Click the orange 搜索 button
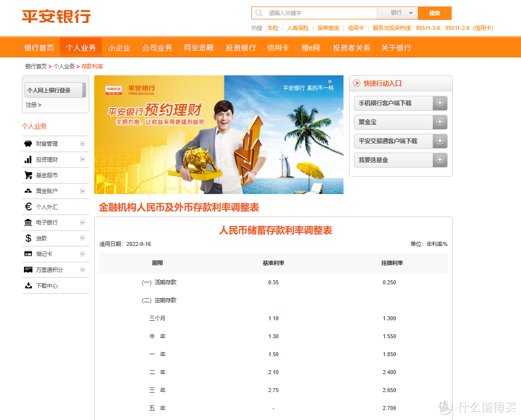The image size is (521, 420). pyautogui.click(x=435, y=13)
